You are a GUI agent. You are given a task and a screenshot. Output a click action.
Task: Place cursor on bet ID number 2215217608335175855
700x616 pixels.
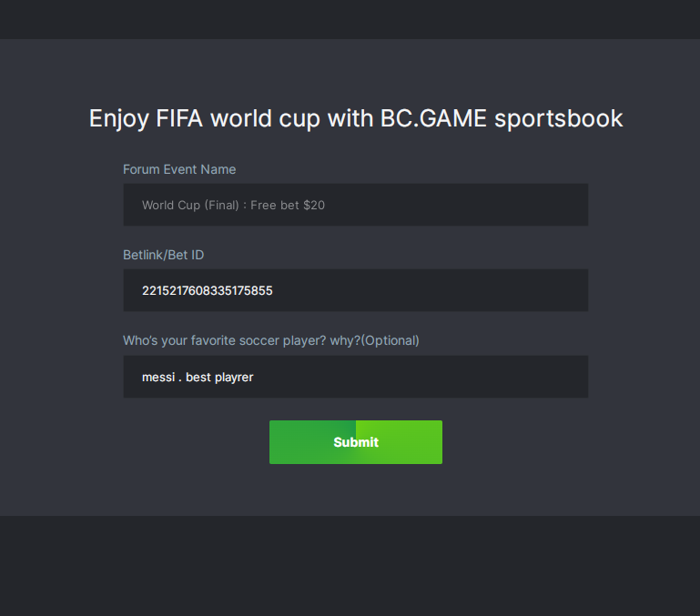(x=208, y=291)
